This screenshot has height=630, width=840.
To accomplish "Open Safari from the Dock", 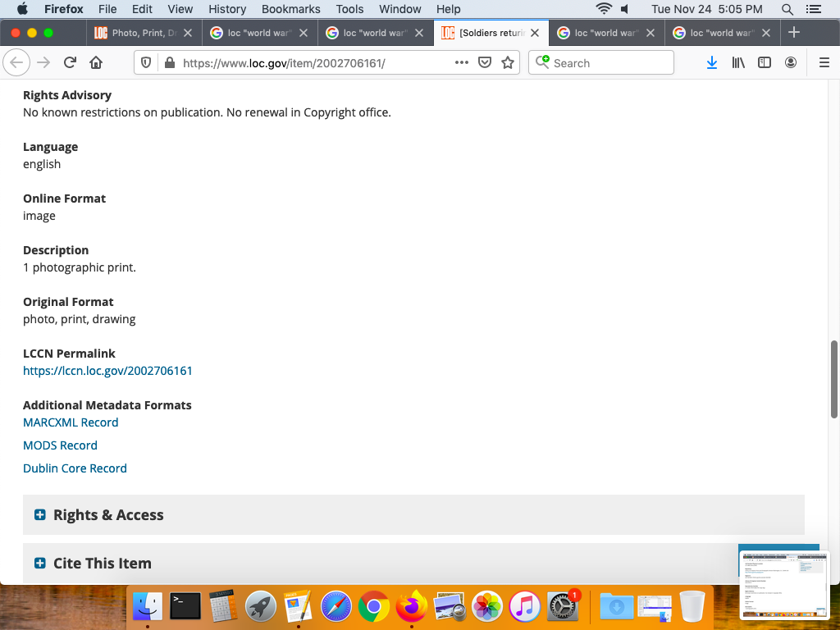I will tap(336, 607).
